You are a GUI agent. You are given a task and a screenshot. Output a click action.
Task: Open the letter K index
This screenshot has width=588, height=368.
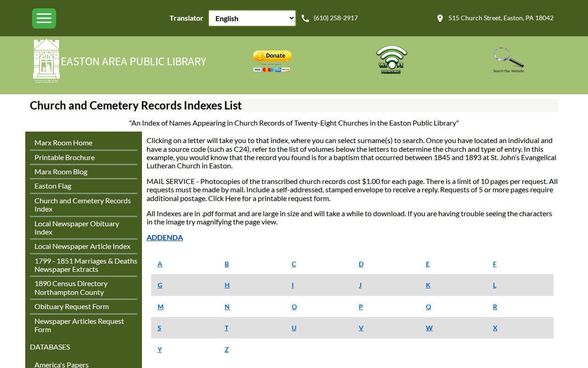[428, 285]
